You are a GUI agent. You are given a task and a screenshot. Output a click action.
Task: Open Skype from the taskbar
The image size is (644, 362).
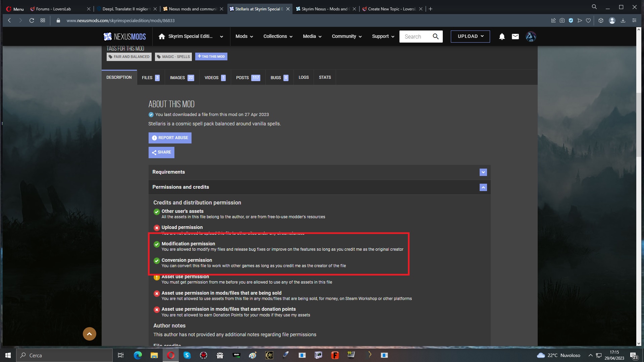click(x=187, y=355)
